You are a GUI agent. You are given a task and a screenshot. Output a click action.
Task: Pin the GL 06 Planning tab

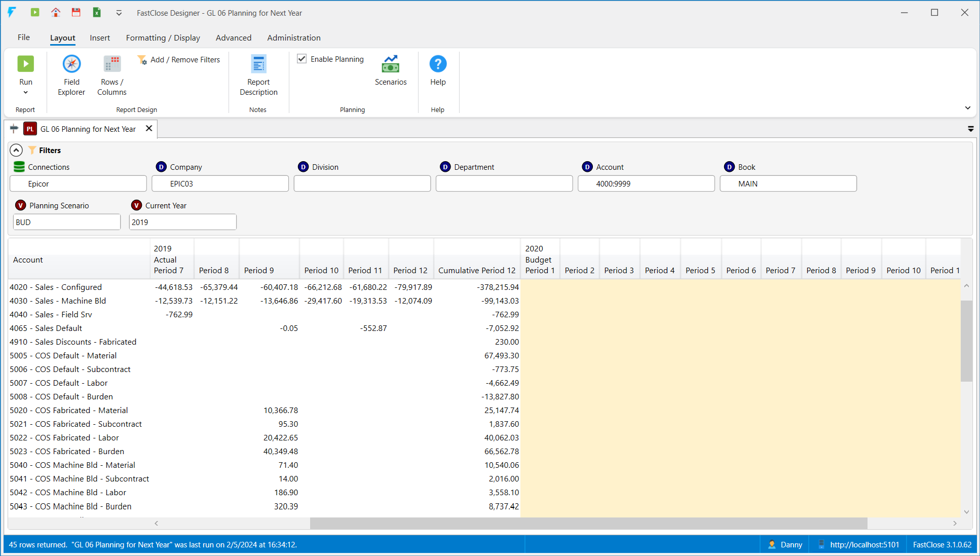click(x=14, y=129)
